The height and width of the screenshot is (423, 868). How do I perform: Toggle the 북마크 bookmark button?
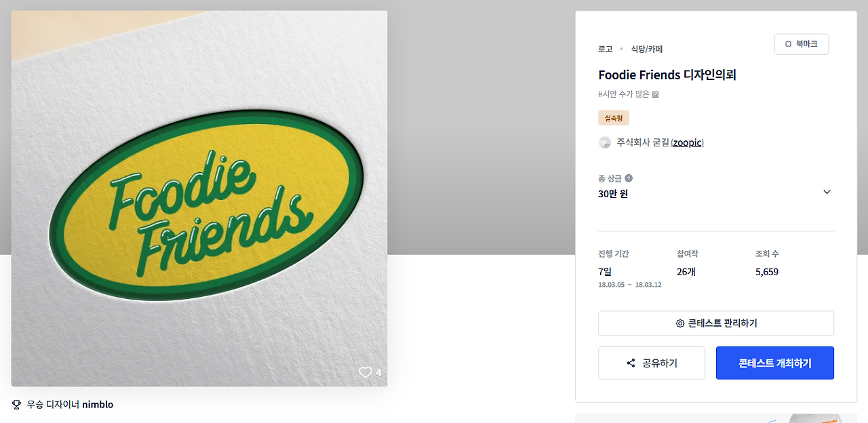(801, 44)
